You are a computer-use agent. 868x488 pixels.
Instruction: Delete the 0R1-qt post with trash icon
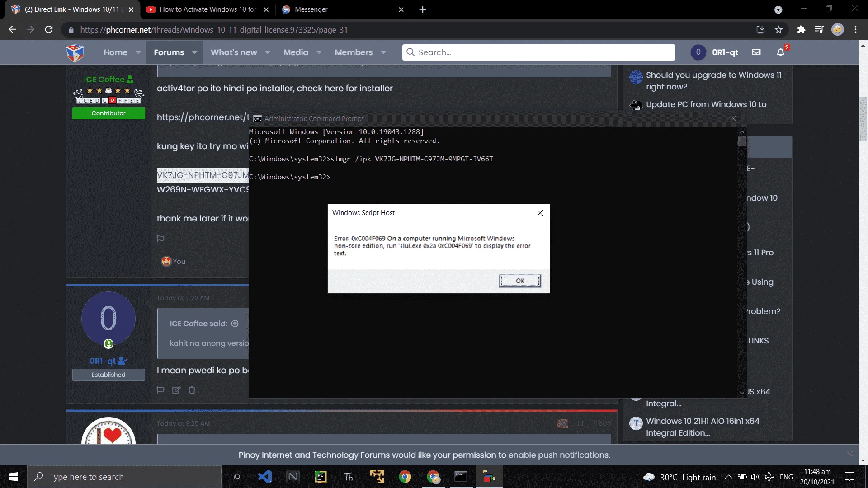192,390
